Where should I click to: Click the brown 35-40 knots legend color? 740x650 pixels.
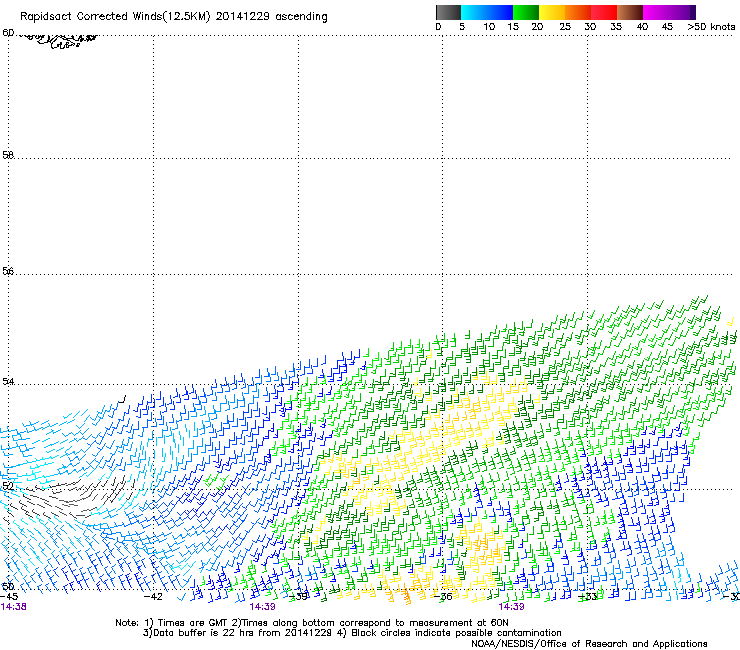[x=630, y=12]
